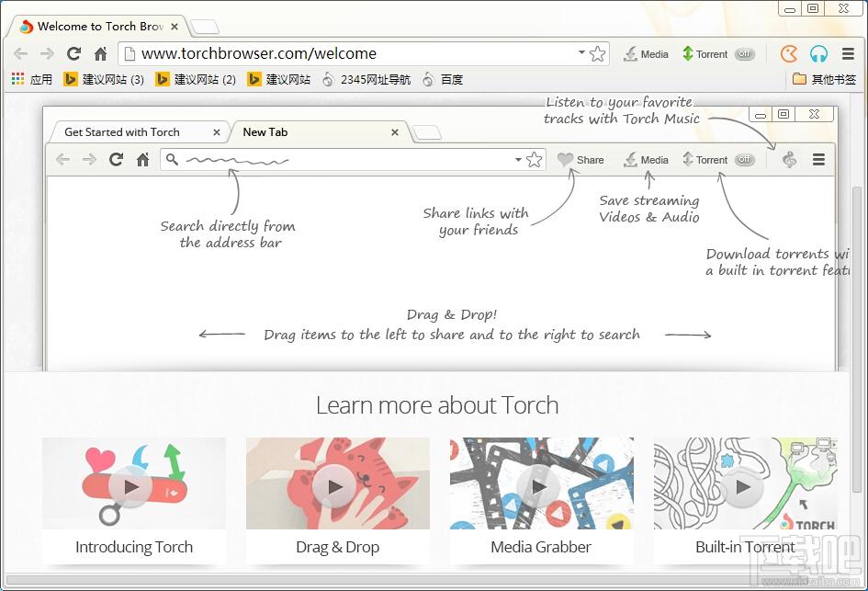Open the Torch Games icon
Screen dimensions: 868x591
pos(789,53)
